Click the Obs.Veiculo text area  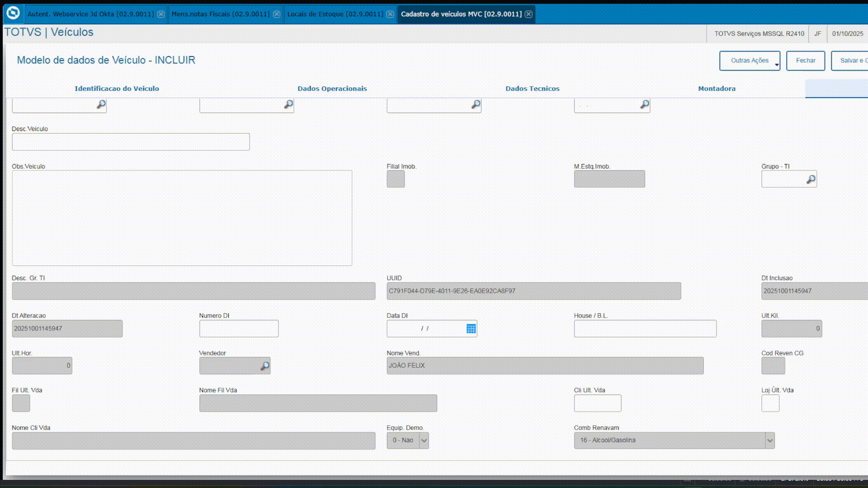[182, 218]
